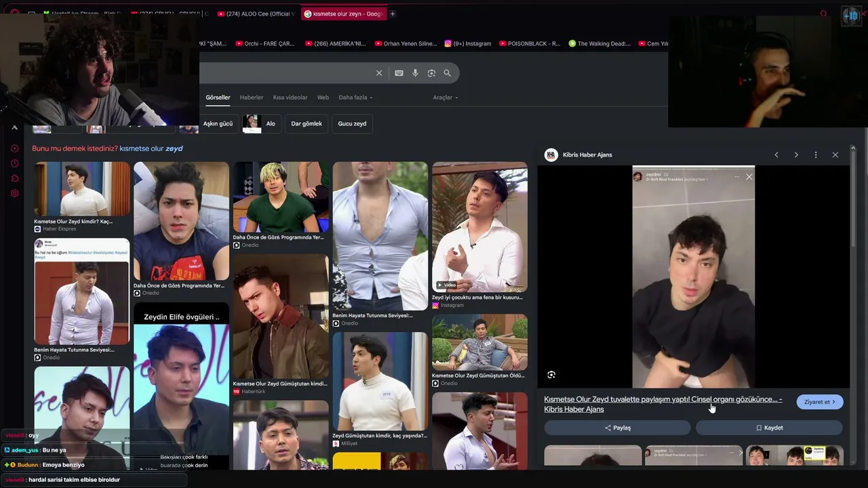868x488 pixels.
Task: Open the Instagram bookmark in bookmarks bar
Action: tap(468, 43)
